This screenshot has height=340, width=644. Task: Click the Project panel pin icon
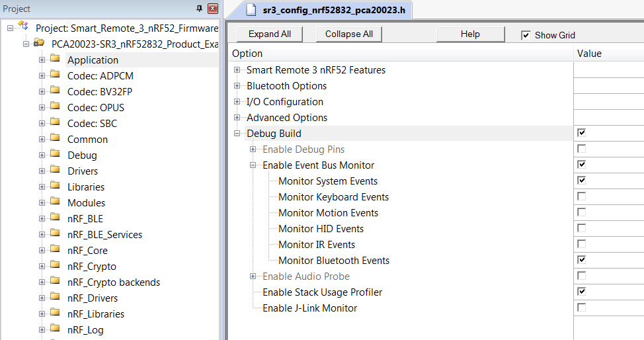200,8
